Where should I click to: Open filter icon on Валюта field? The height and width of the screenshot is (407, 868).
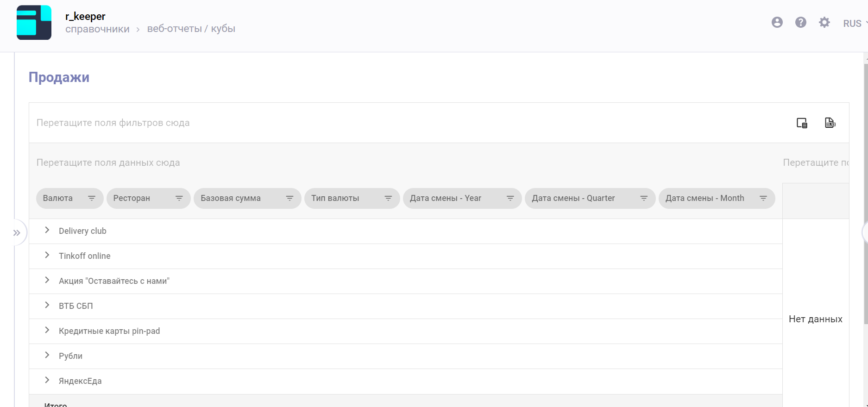coord(92,198)
